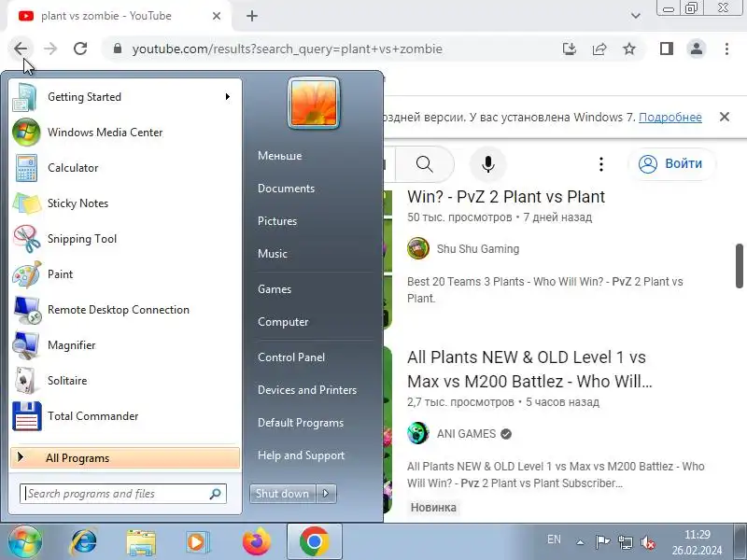
Task: Open Computer from Start menu
Action: pos(283,322)
